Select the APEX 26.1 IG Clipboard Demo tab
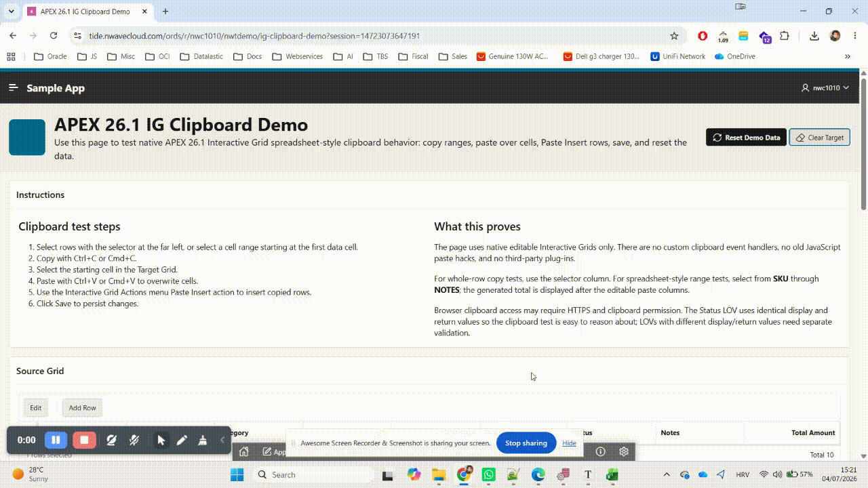The image size is (868, 488). [85, 12]
